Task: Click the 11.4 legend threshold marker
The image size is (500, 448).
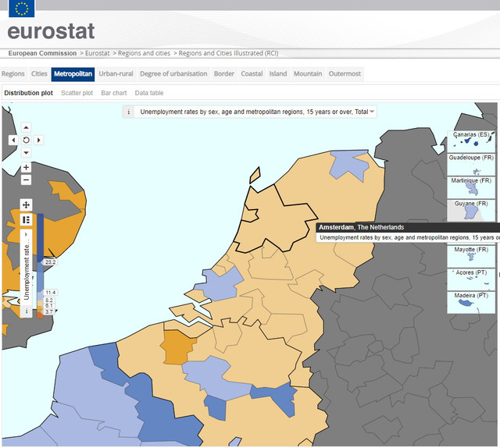Action: 50,293
